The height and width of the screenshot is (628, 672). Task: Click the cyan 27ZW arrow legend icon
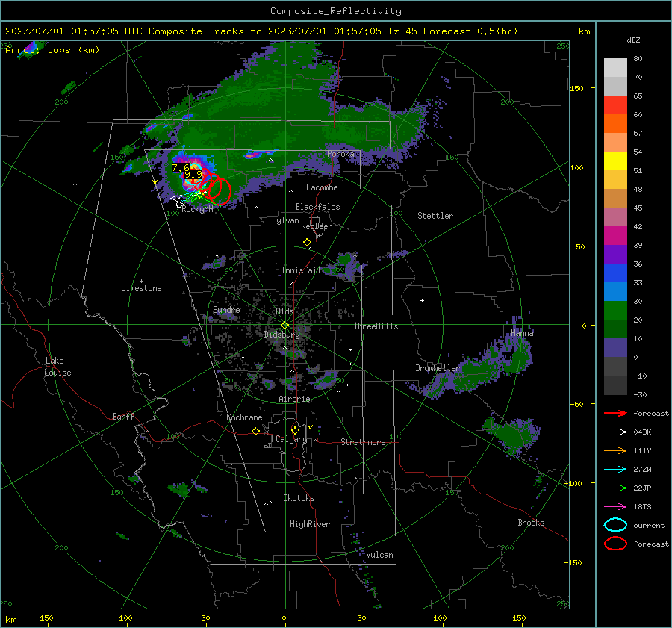click(615, 470)
